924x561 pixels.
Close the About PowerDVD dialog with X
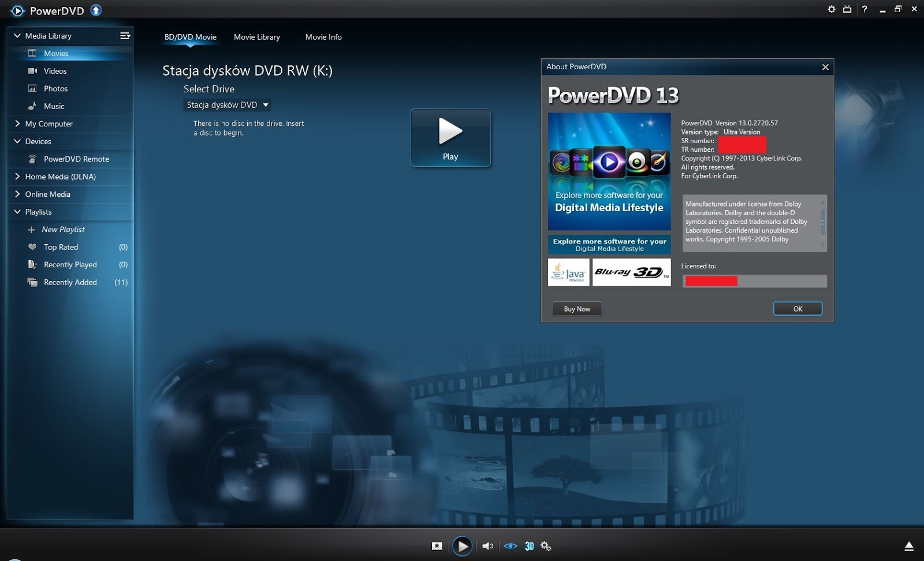pos(825,67)
